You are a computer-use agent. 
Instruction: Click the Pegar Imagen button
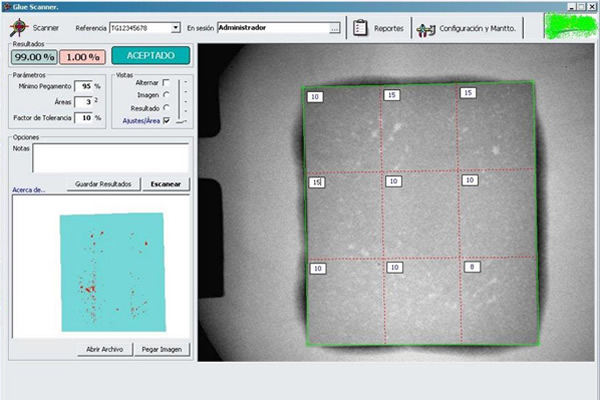tap(162, 349)
